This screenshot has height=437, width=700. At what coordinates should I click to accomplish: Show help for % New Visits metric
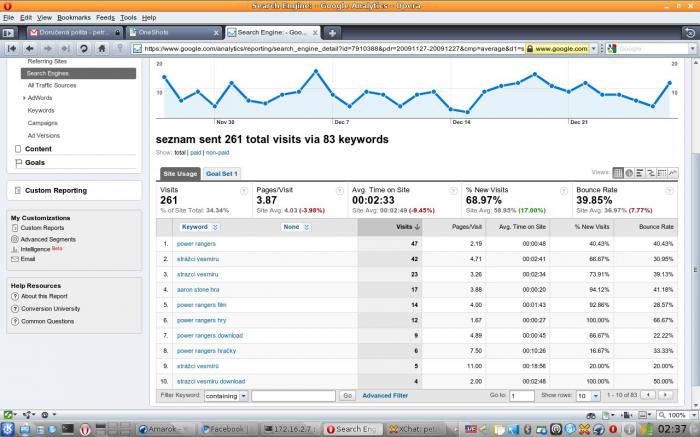click(564, 191)
